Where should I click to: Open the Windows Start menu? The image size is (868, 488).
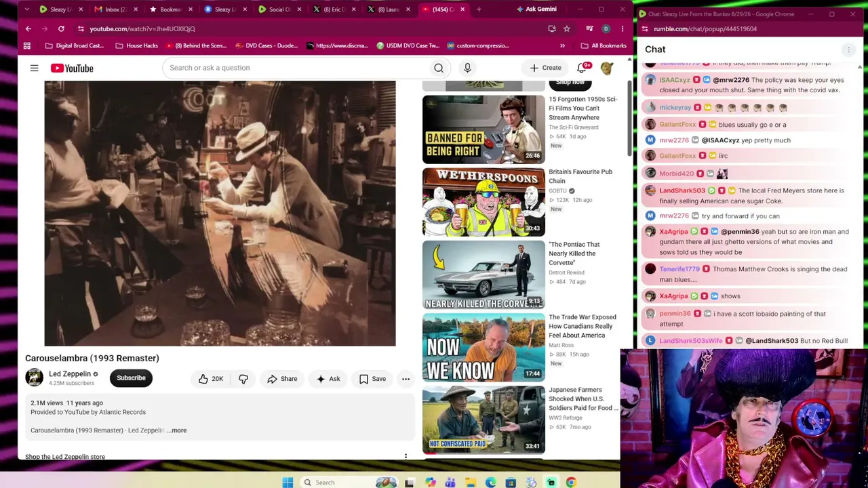tap(288, 483)
